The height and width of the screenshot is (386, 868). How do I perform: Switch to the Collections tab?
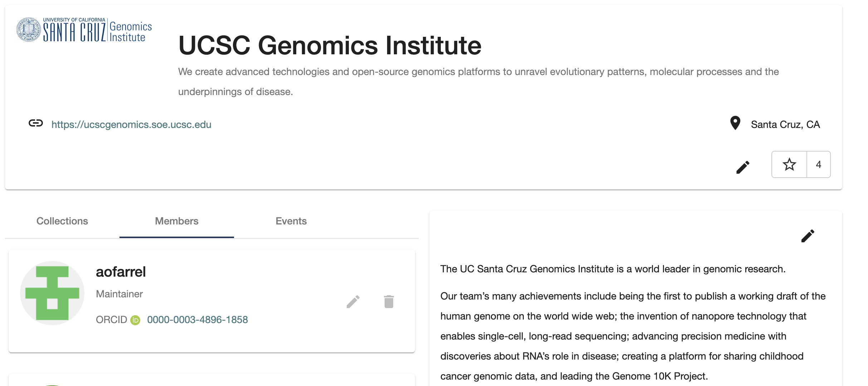click(x=62, y=221)
